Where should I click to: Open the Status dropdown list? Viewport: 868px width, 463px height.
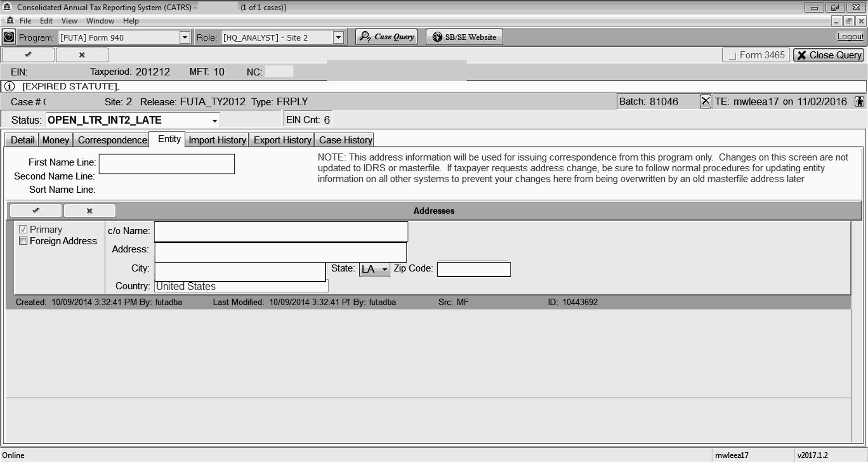[x=214, y=121]
